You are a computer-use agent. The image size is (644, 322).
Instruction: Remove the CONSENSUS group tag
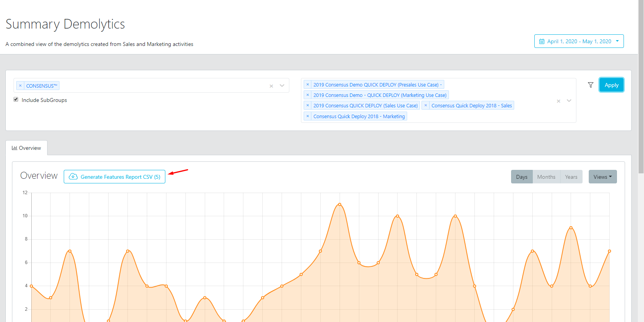pos(20,86)
